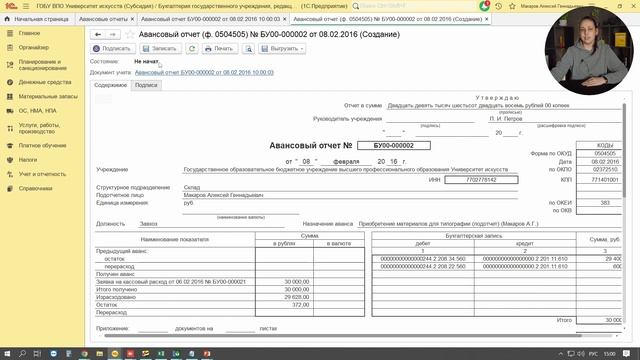Click the volume icon in system tray
This screenshot has width=640, height=360.
(x=580, y=353)
